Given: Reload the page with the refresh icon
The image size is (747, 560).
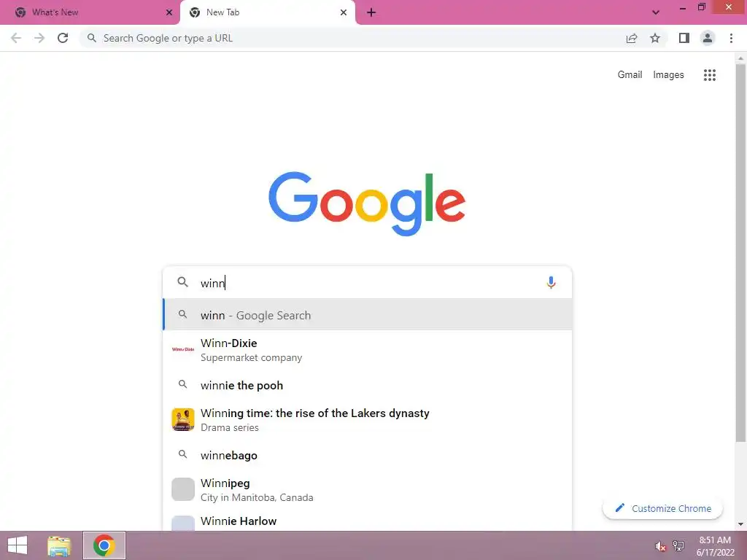Looking at the screenshot, I should point(63,38).
